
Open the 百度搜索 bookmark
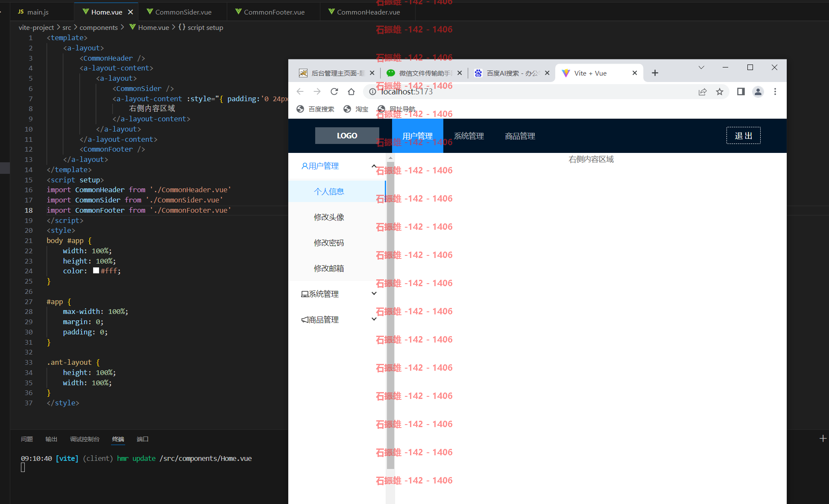[x=316, y=109]
